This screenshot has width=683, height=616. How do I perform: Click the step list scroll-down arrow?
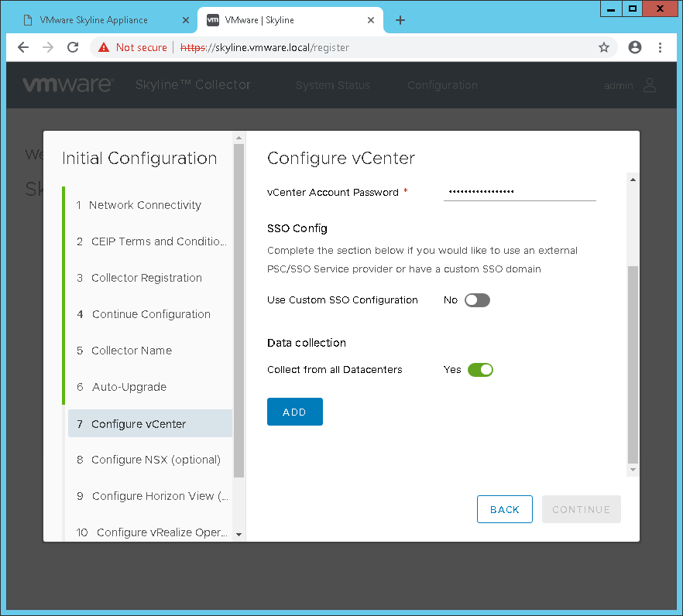click(239, 534)
